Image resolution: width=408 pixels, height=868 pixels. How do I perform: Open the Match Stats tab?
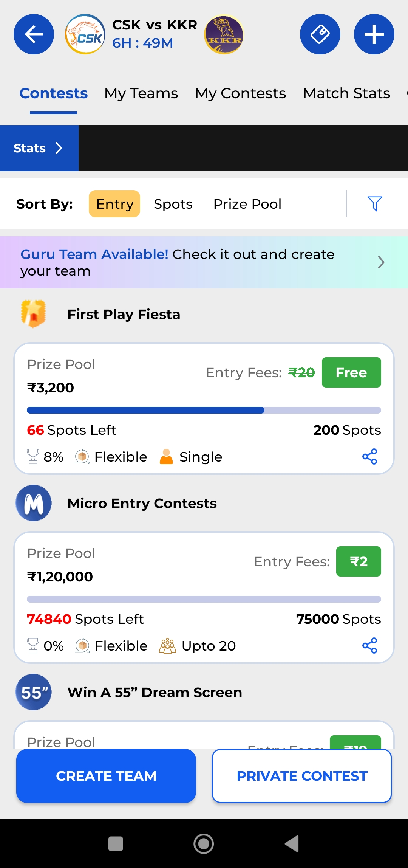(346, 93)
